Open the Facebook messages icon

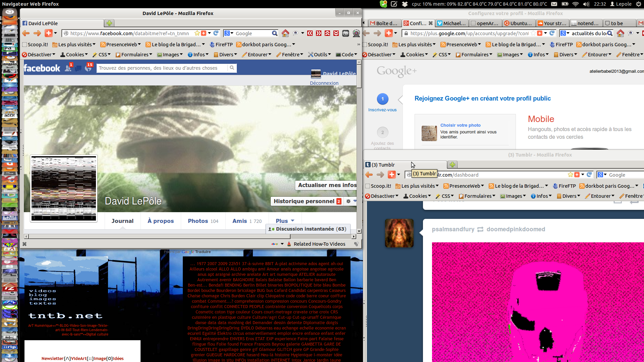78,68
